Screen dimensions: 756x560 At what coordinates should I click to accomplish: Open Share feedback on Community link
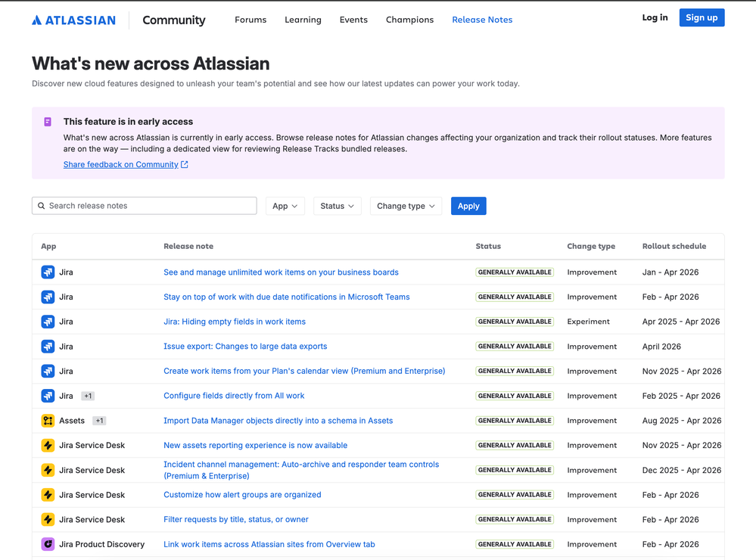coord(120,164)
